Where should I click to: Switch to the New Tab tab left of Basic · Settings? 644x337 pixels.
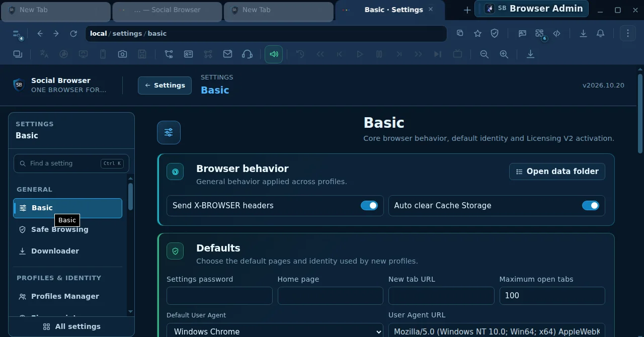tap(279, 12)
